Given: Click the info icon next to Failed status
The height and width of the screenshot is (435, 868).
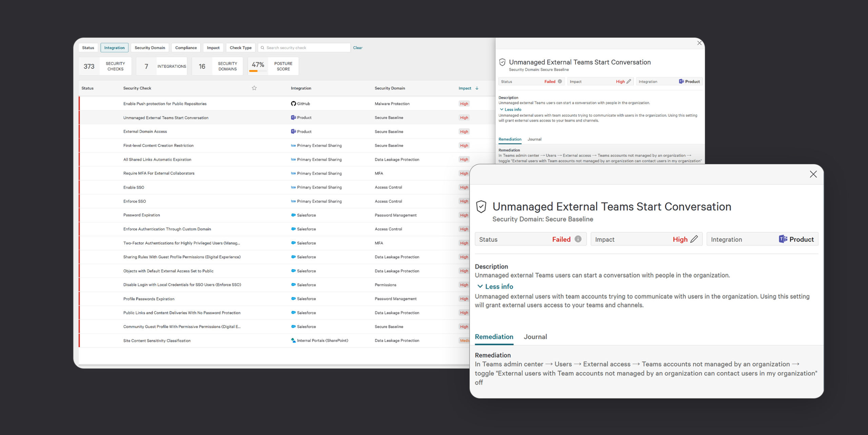Looking at the screenshot, I should [x=578, y=239].
